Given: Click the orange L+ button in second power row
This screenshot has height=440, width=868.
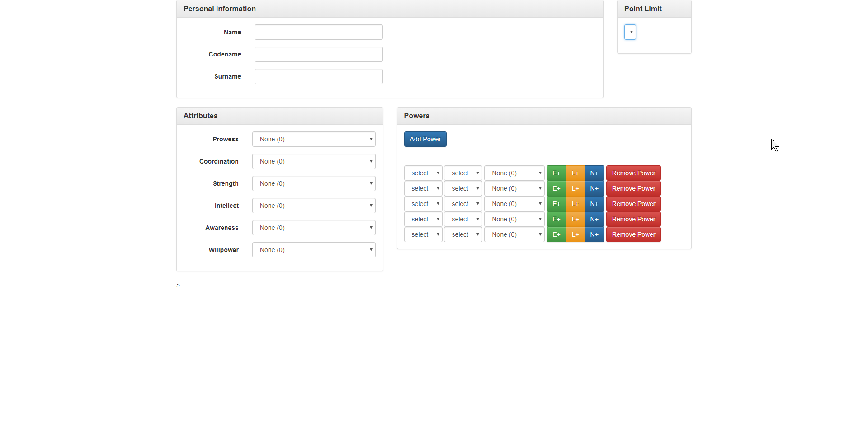Looking at the screenshot, I should 575,188.
